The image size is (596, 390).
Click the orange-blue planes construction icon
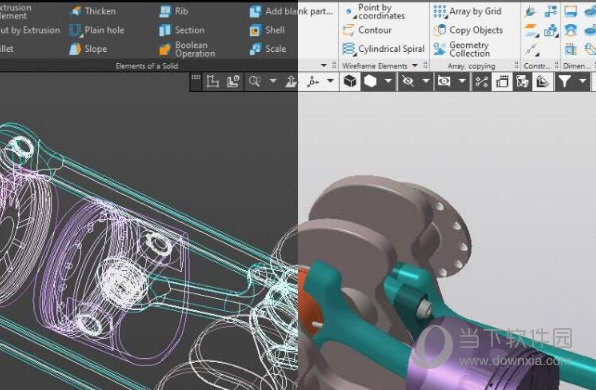[531, 30]
